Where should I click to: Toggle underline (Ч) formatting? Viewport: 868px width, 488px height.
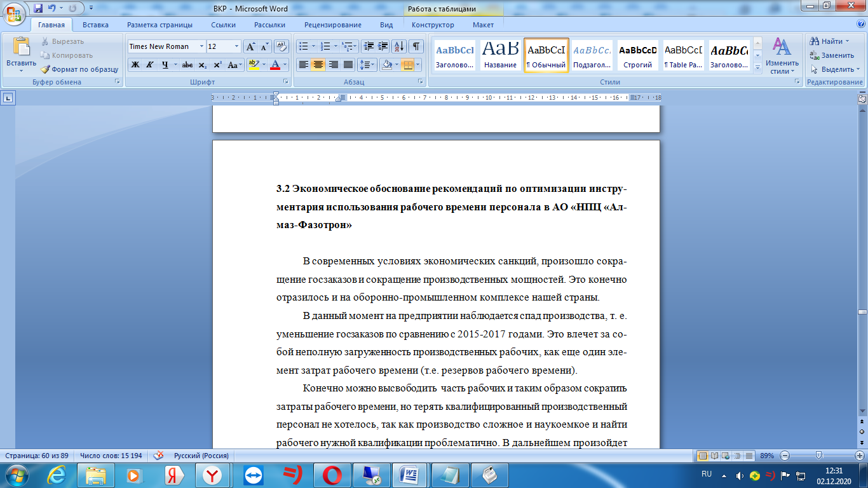click(x=165, y=65)
